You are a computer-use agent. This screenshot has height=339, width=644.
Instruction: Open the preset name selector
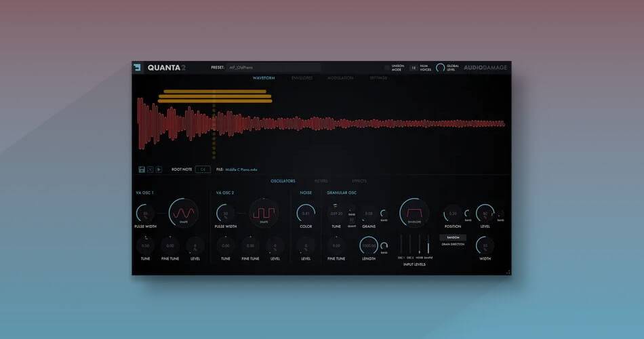coord(273,67)
